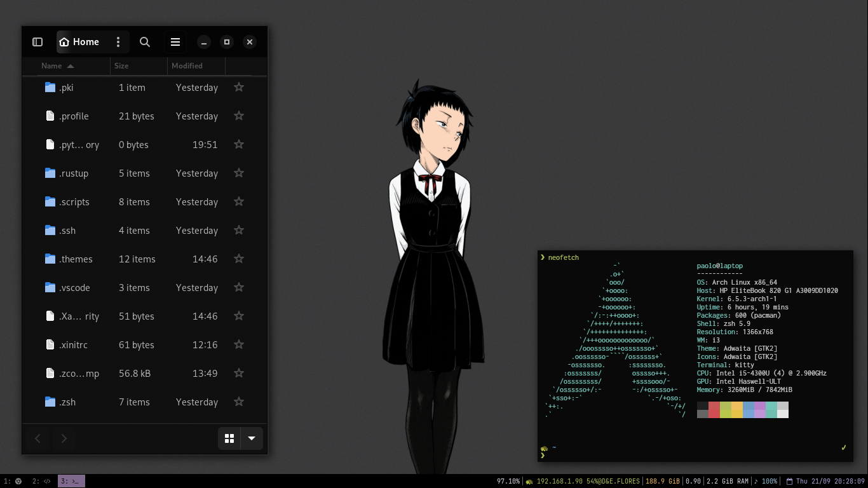Maximize the file manager window
The height and width of the screenshot is (488, 868).
pyautogui.click(x=227, y=42)
